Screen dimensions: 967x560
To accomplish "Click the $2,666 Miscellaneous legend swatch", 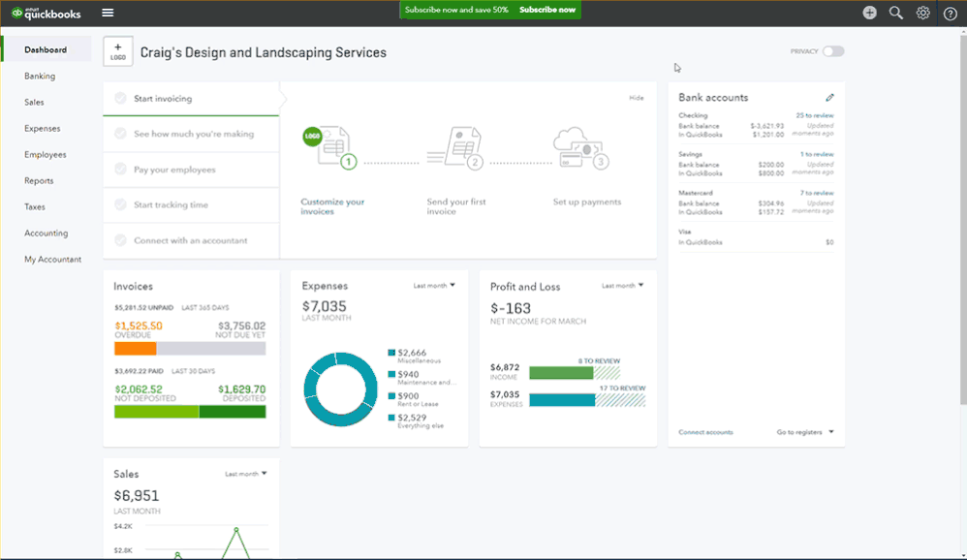I will [x=391, y=353].
